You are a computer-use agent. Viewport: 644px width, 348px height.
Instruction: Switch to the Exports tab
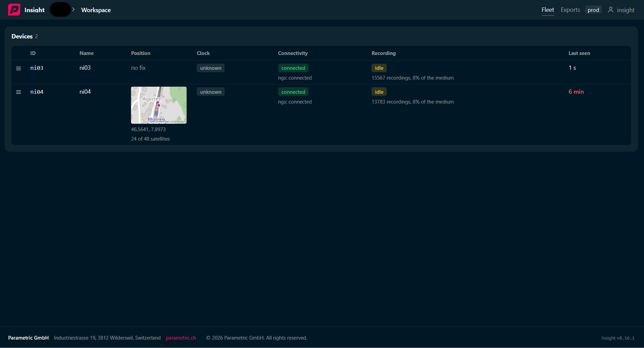pos(570,10)
